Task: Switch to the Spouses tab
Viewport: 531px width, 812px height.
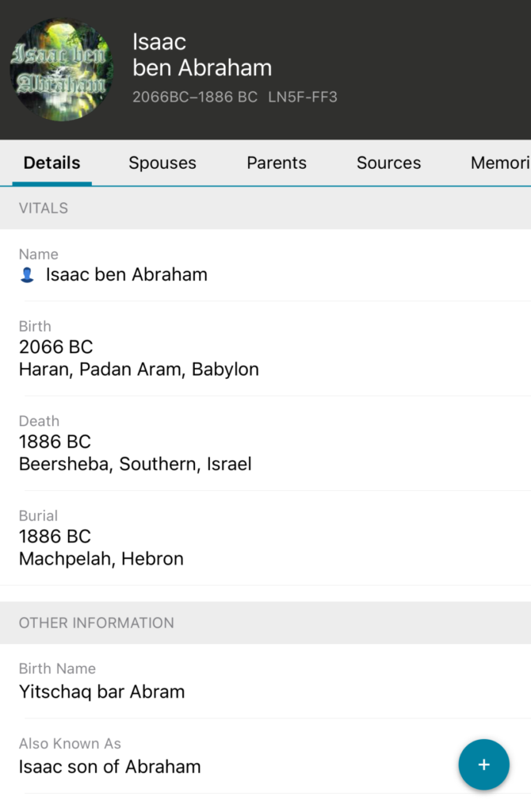Action: pyautogui.click(x=162, y=163)
